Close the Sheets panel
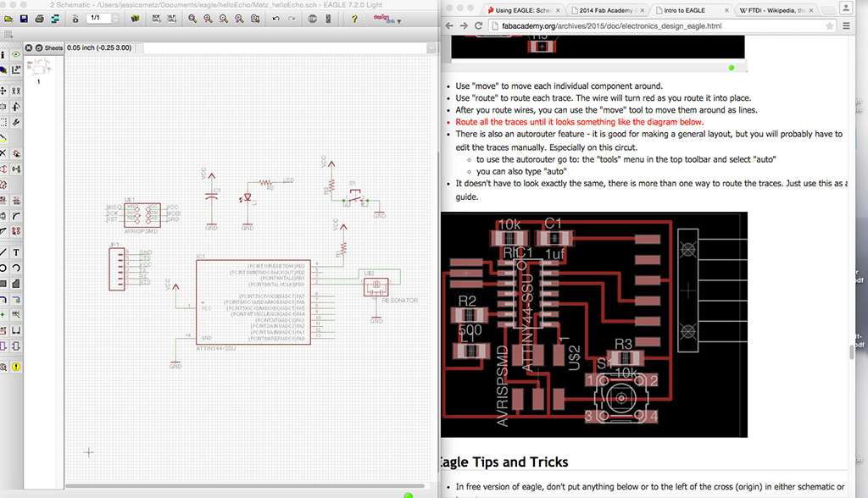The height and width of the screenshot is (498, 868). 29,48
